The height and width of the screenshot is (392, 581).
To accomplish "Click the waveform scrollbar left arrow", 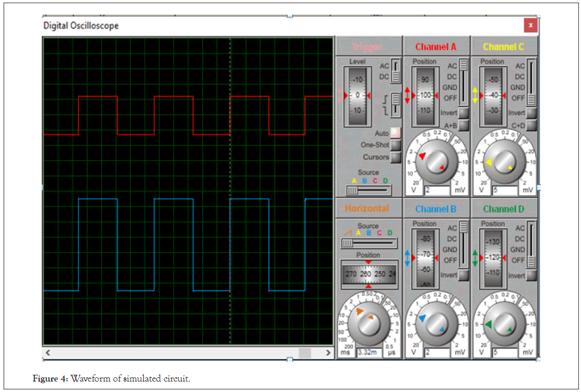I will pyautogui.click(x=48, y=353).
